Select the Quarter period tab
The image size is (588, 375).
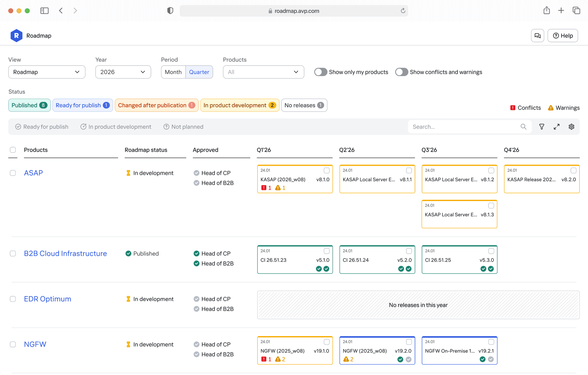pos(199,72)
